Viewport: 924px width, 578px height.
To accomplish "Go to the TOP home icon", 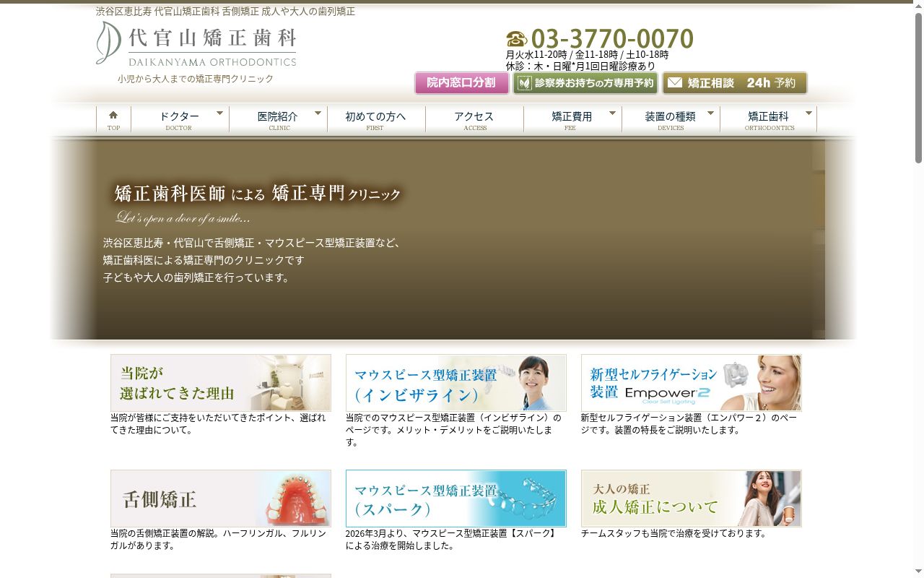I will 113,115.
